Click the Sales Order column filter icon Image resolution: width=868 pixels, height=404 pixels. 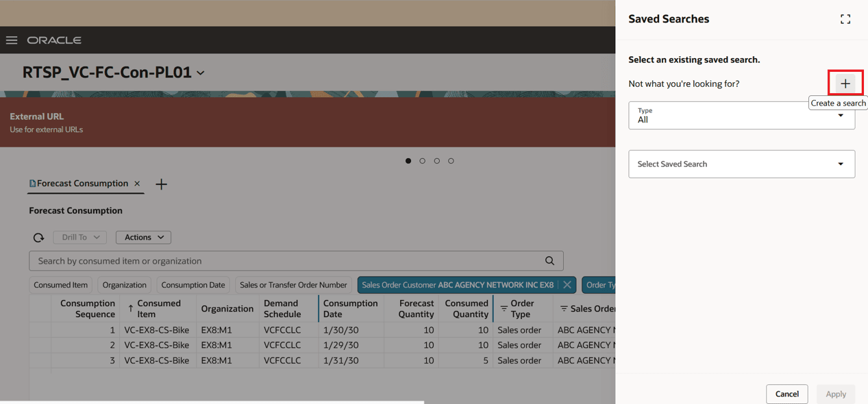[564, 309]
